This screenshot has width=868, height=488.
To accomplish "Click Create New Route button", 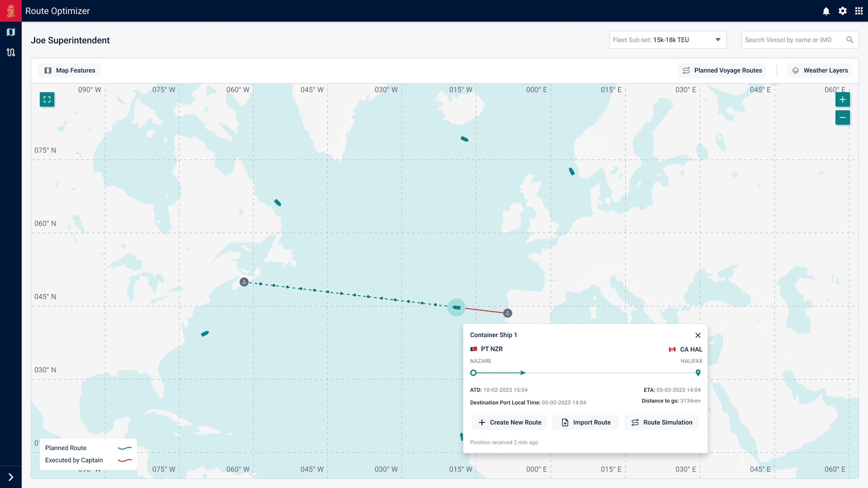I will 509,422.
